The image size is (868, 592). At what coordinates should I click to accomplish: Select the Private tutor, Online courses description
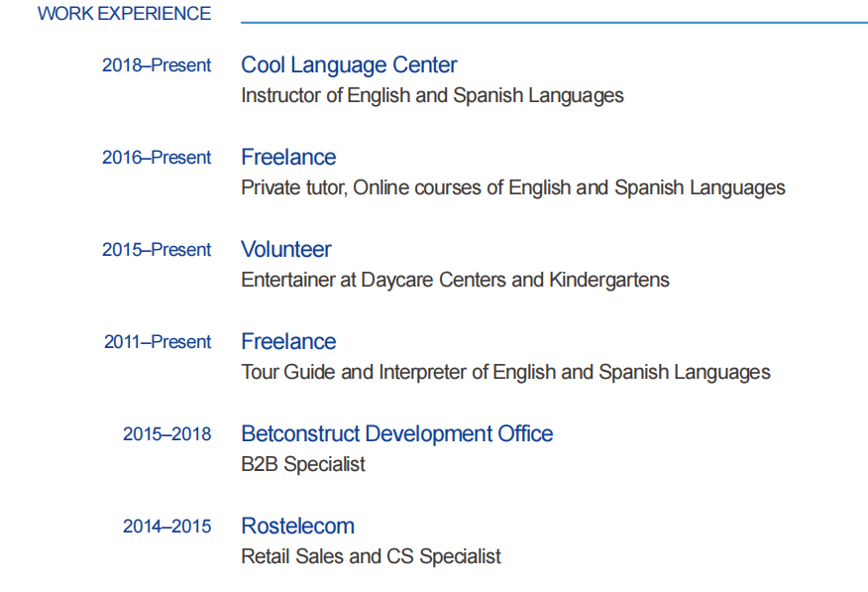click(512, 188)
